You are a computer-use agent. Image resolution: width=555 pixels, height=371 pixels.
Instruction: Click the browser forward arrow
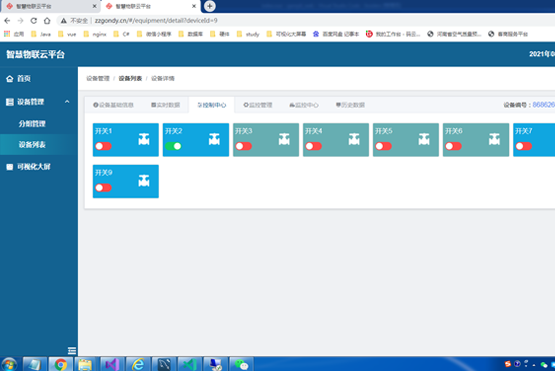pyautogui.click(x=21, y=21)
